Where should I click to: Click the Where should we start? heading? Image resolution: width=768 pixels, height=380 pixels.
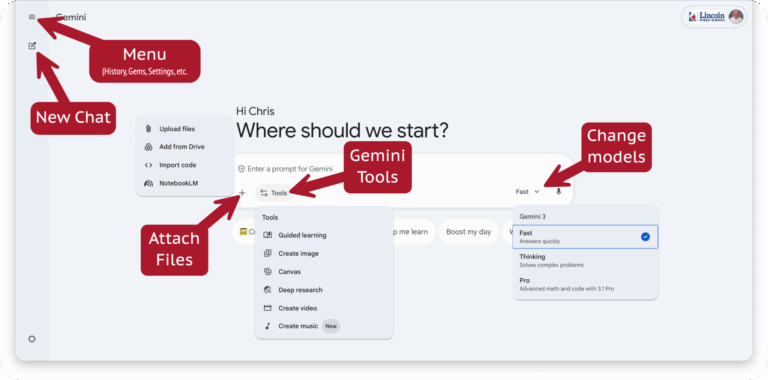coord(342,131)
